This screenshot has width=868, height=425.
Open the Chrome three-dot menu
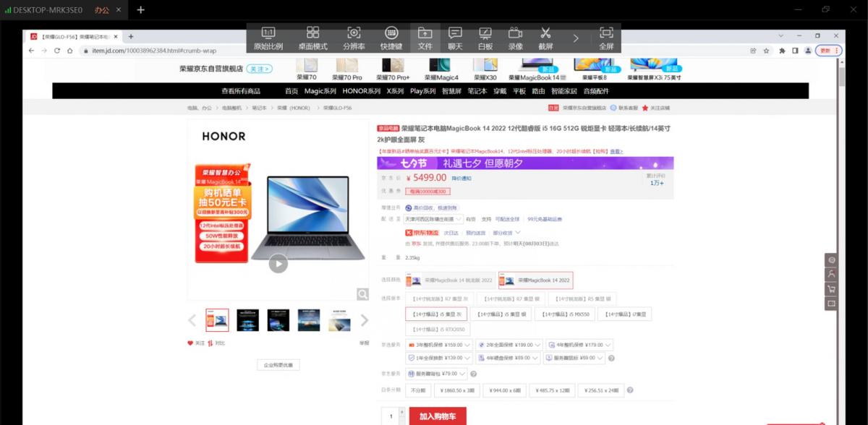838,51
